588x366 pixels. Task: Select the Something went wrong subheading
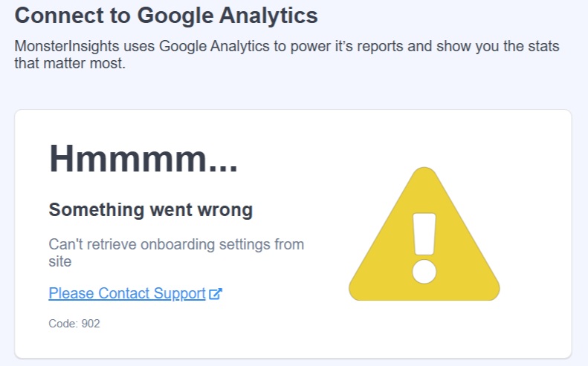(151, 210)
